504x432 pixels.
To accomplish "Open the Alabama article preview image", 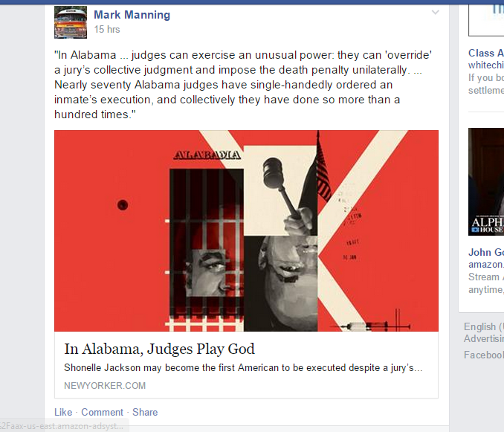I will [x=246, y=230].
